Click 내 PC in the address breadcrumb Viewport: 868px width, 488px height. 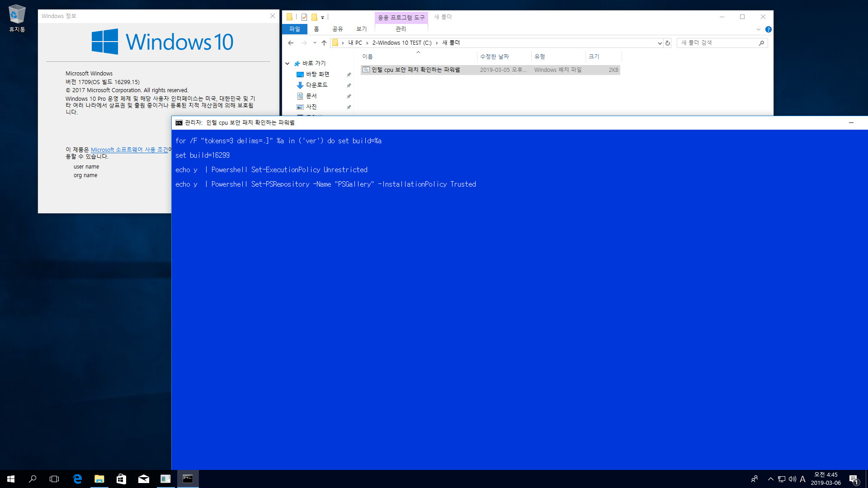(x=355, y=43)
